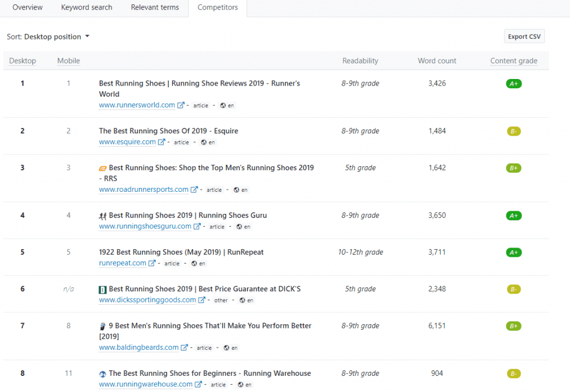Visit the runrepeat.com link
570x392 pixels.
point(122,263)
